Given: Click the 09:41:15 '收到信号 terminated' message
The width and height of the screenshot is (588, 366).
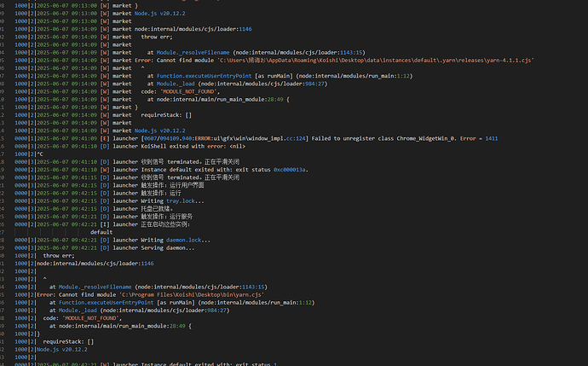Looking at the screenshot, I should coord(190,177).
